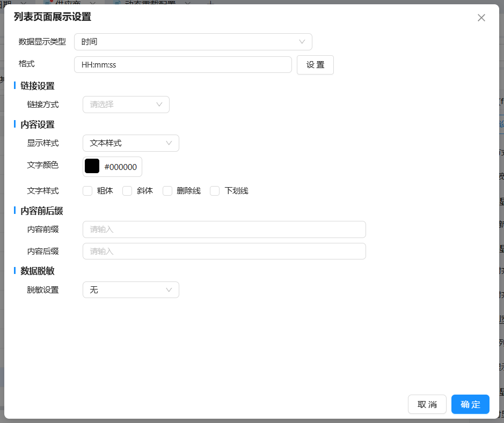Open the 链接方式 dropdown

(x=126, y=105)
